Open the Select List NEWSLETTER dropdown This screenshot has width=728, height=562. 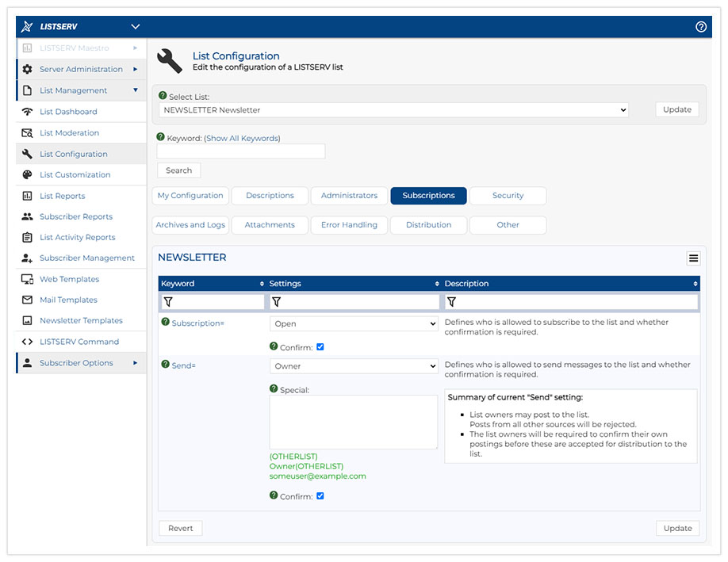tap(393, 110)
